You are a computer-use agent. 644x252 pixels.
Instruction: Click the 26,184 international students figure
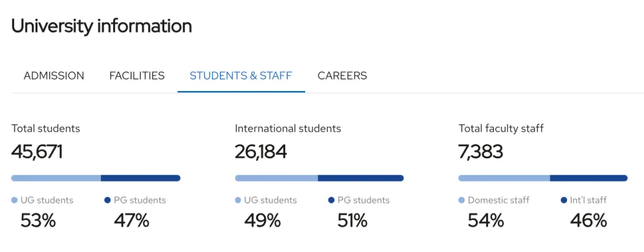coord(261,152)
